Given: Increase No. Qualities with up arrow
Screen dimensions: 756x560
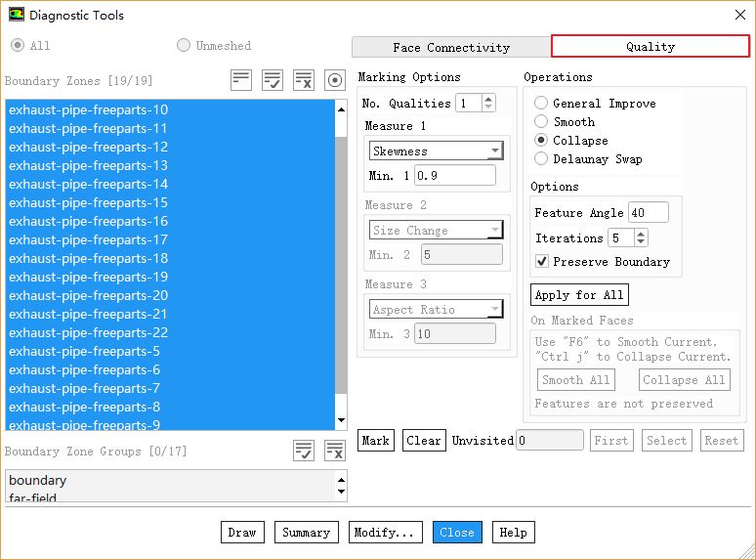Looking at the screenshot, I should point(488,99).
